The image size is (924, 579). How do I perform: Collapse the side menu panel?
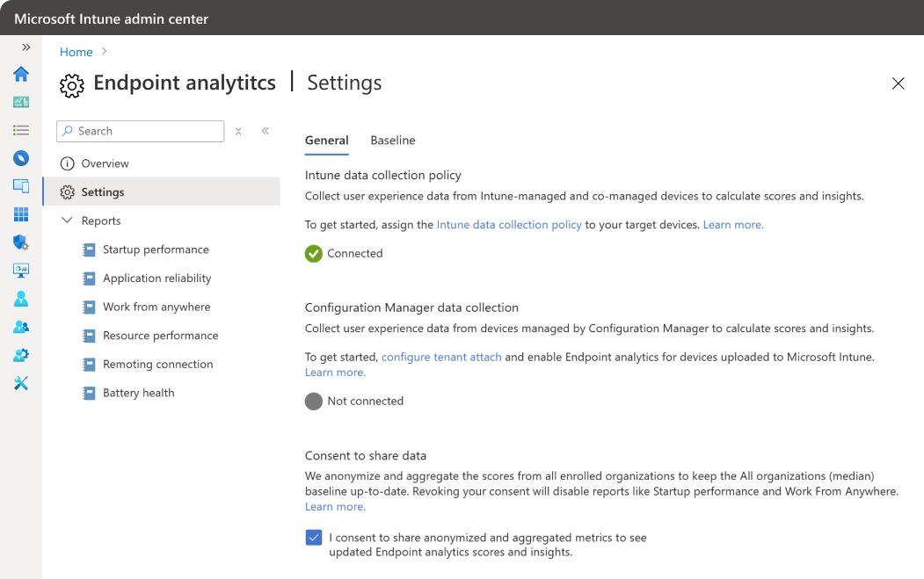(x=265, y=131)
